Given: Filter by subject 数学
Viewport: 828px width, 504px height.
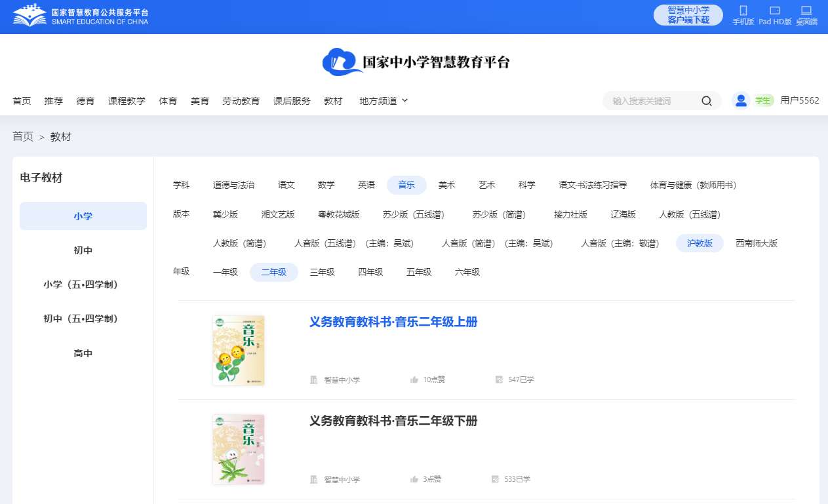Looking at the screenshot, I should 326,185.
